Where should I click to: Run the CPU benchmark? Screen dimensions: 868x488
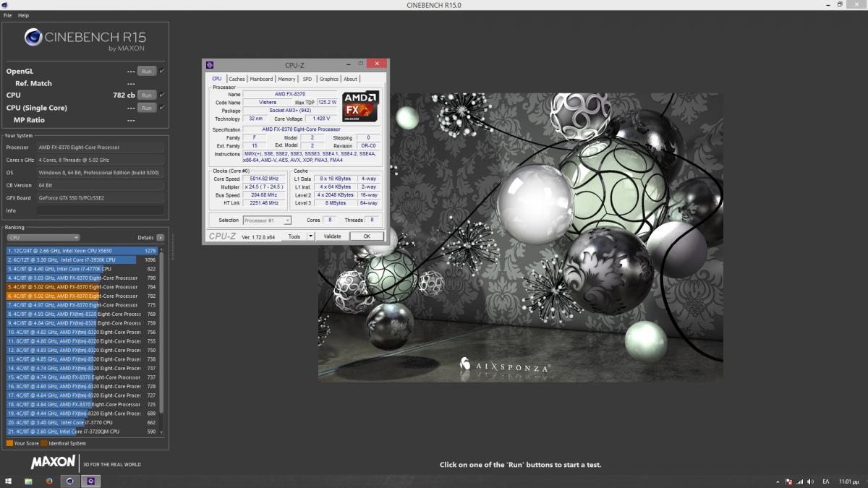147,95
